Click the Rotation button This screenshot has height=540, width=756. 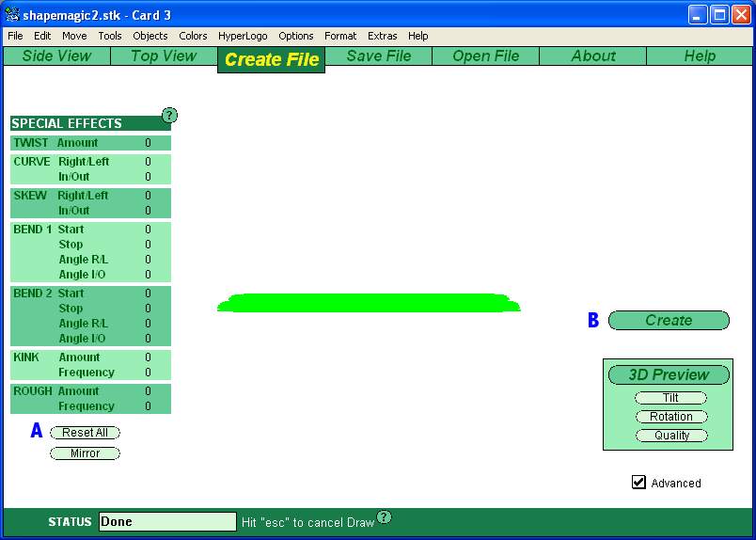click(670, 417)
